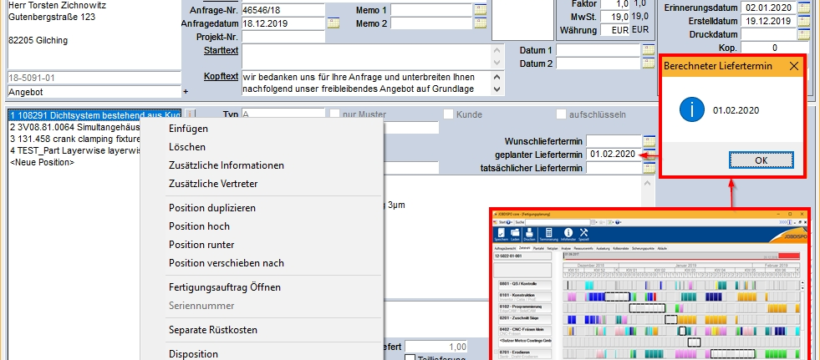Image resolution: width=820 pixels, height=360 pixels.
Task: Click the Terminierung calculator icon in Fertigungsplanung
Action: [x=549, y=234]
